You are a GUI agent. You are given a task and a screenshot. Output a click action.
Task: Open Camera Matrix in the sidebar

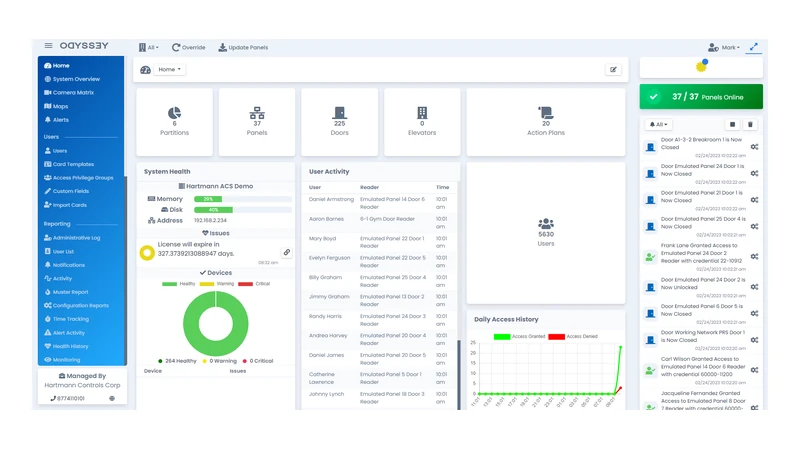click(69, 92)
